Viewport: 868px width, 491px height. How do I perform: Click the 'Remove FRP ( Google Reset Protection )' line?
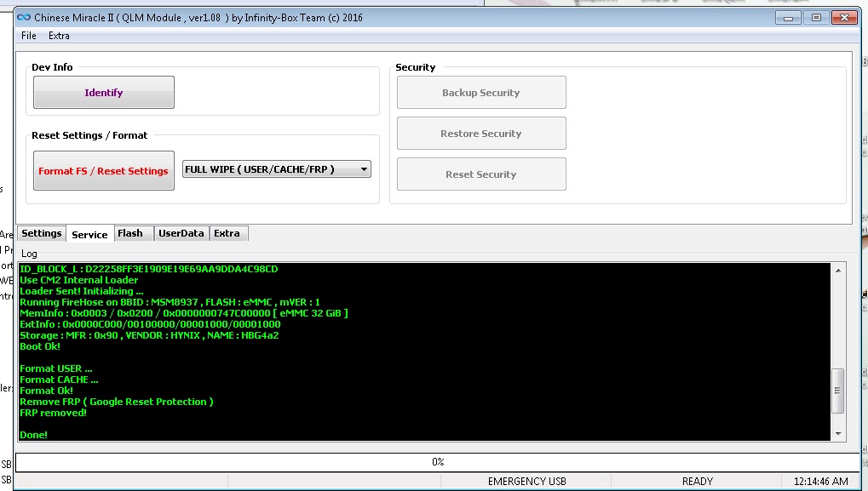(x=117, y=402)
